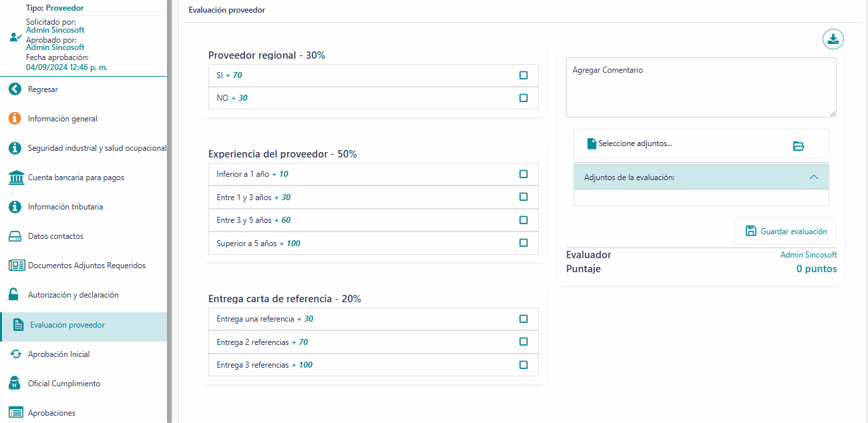Click the document icon for Evaluación proveedor
Image resolution: width=868 pixels, height=423 pixels.
(x=19, y=325)
